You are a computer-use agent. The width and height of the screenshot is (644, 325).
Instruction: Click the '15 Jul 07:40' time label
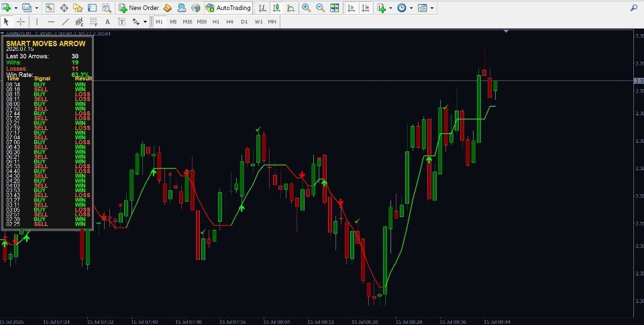coord(145,322)
